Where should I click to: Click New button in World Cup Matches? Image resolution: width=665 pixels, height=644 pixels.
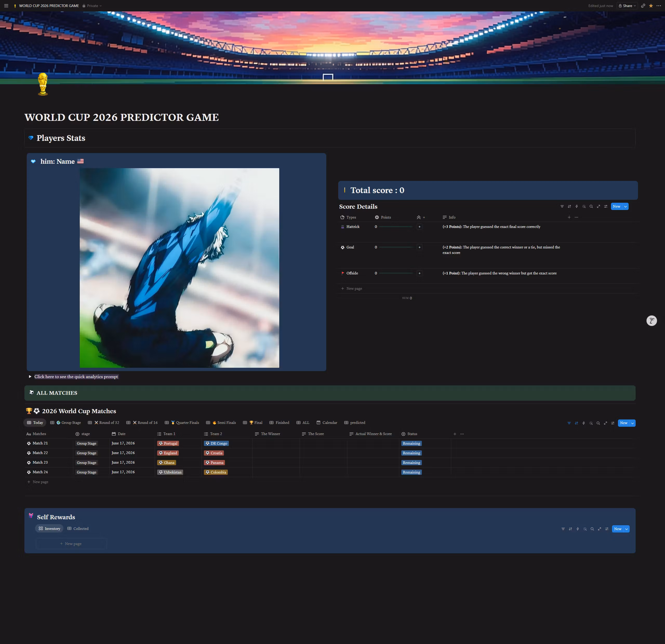[x=624, y=423]
